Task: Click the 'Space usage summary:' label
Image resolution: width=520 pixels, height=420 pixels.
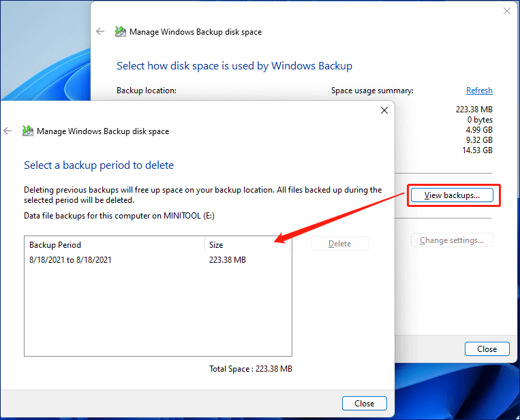Action: [x=372, y=91]
